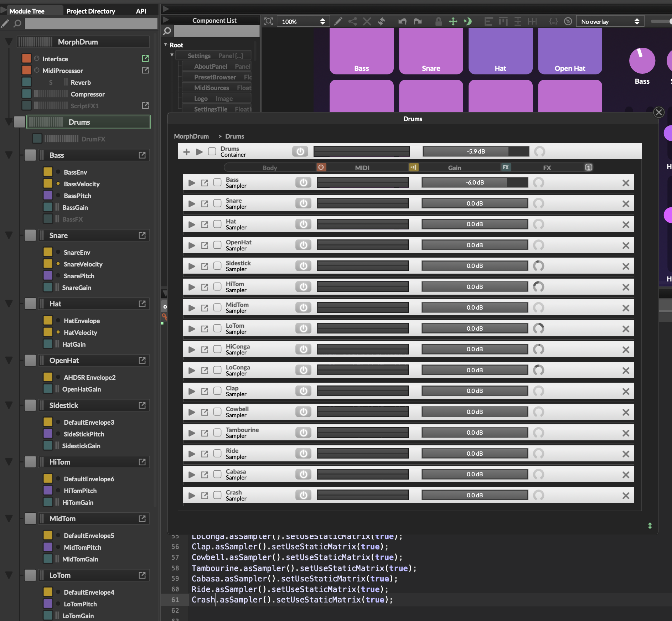Image resolution: width=672 pixels, height=621 pixels.
Task: Click the MorphDrum breadcrumb link
Action: pos(191,136)
